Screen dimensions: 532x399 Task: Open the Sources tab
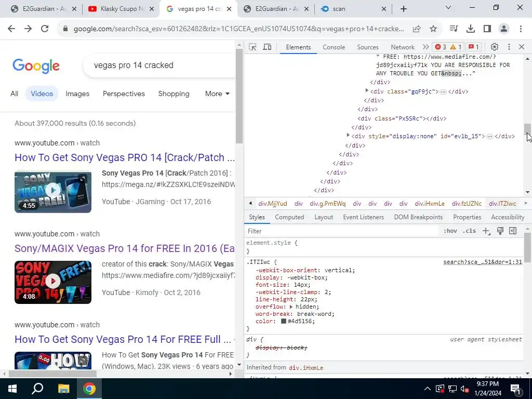coord(368,47)
